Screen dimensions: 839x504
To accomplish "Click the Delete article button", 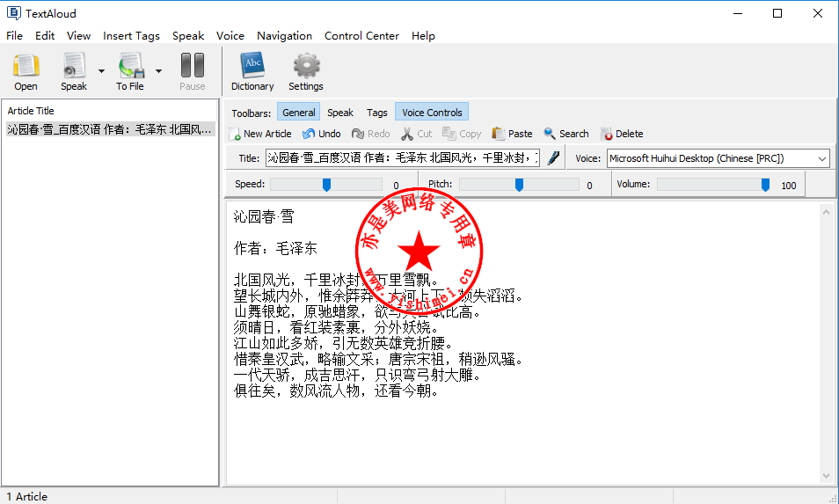I will click(622, 134).
